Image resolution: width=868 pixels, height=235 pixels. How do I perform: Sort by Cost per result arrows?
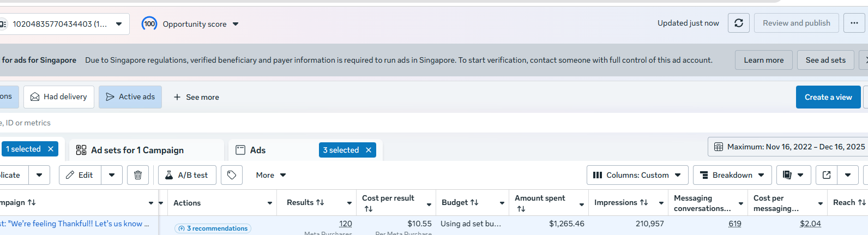tap(369, 209)
